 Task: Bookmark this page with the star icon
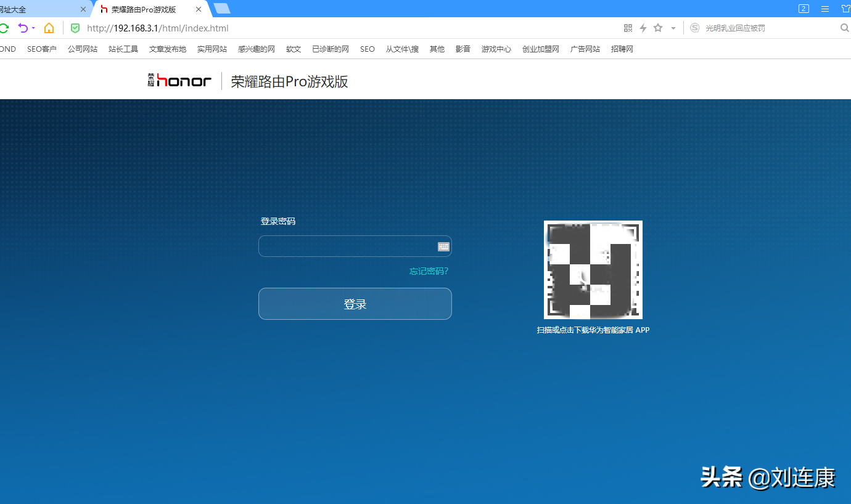click(658, 28)
